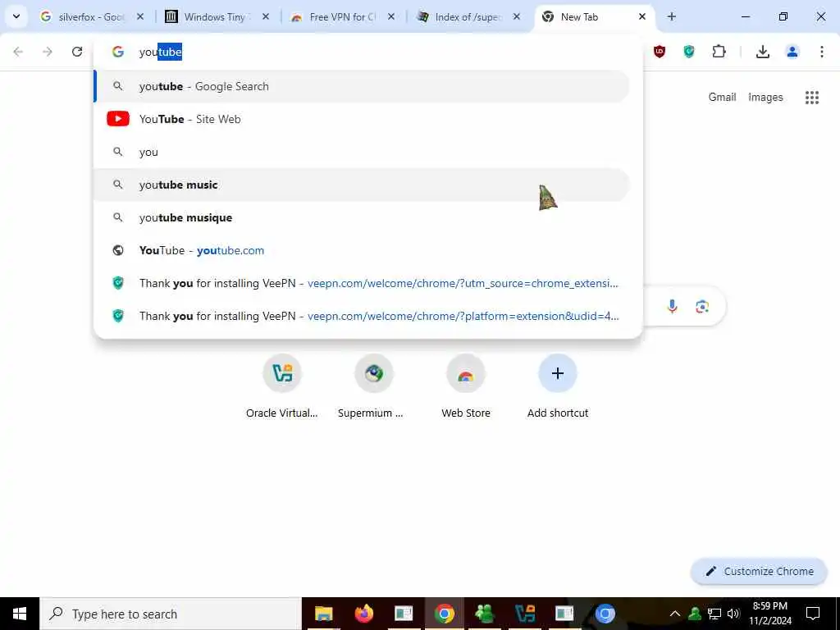This screenshot has height=630, width=840.
Task: Open the VeePN extension shield icon
Action: click(689, 52)
